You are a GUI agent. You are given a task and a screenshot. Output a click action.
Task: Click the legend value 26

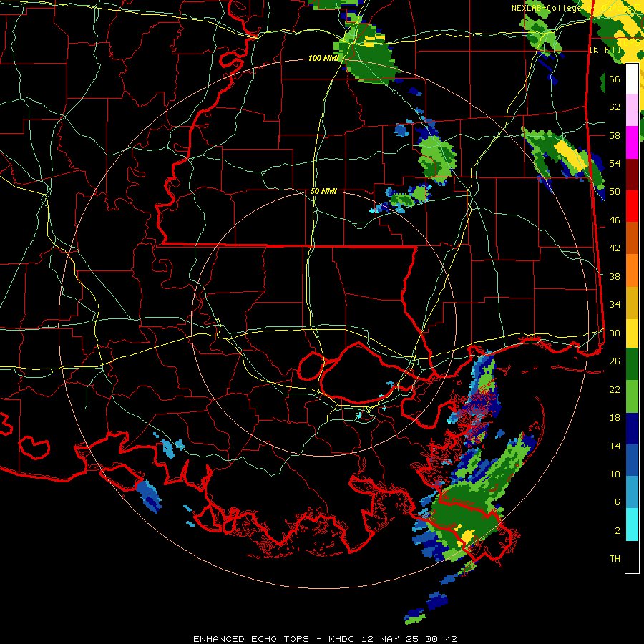pos(615,361)
